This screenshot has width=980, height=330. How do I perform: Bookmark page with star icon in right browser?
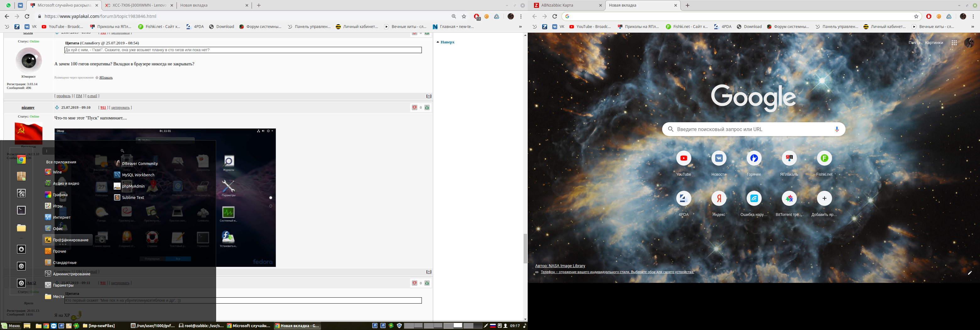916,16
